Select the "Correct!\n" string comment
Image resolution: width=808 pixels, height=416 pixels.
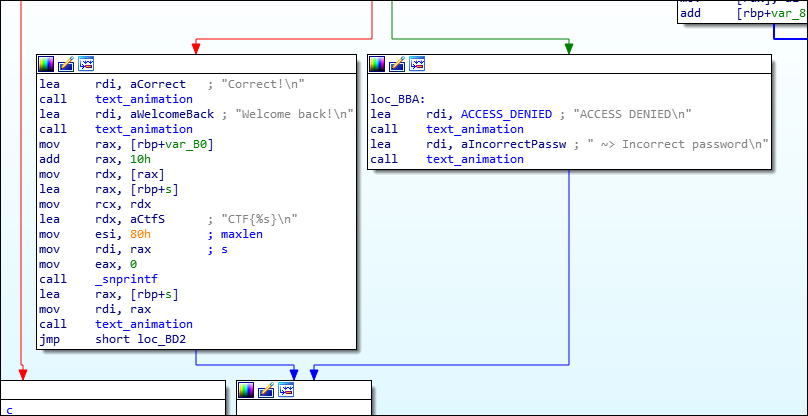[263, 84]
